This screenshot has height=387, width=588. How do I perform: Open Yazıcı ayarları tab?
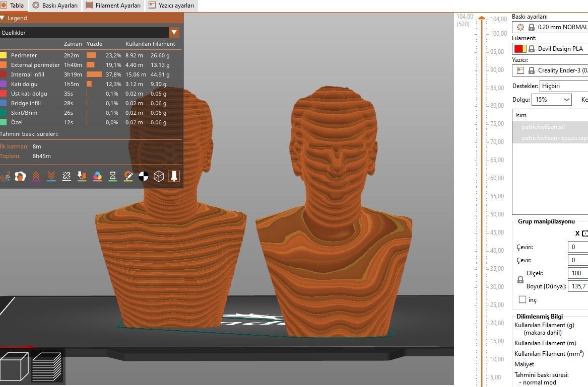point(171,5)
